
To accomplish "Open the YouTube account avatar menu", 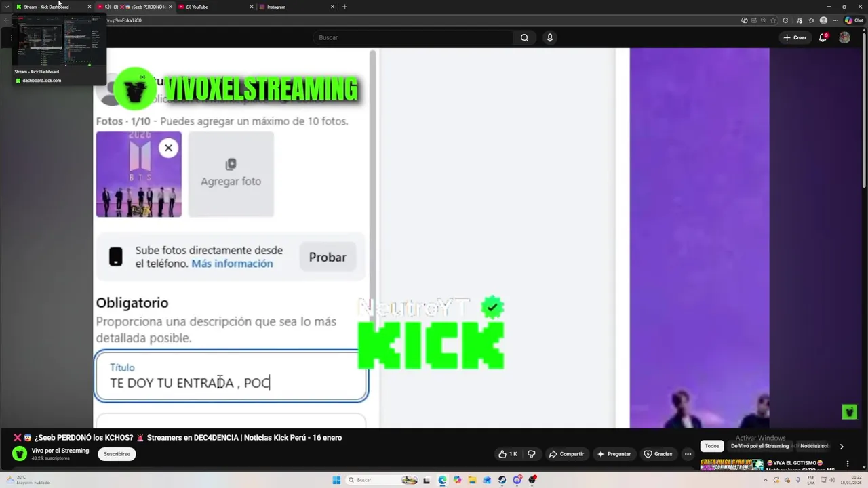I will click(x=844, y=37).
